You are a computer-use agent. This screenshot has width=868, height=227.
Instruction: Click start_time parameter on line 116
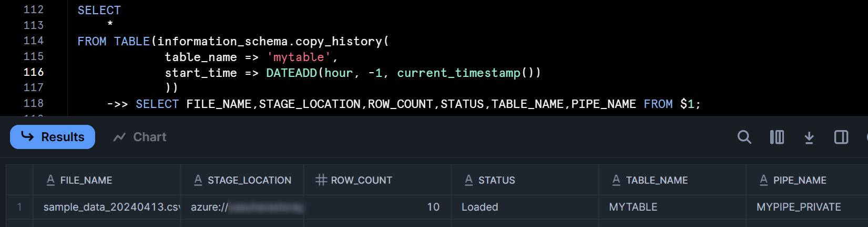[x=201, y=73]
